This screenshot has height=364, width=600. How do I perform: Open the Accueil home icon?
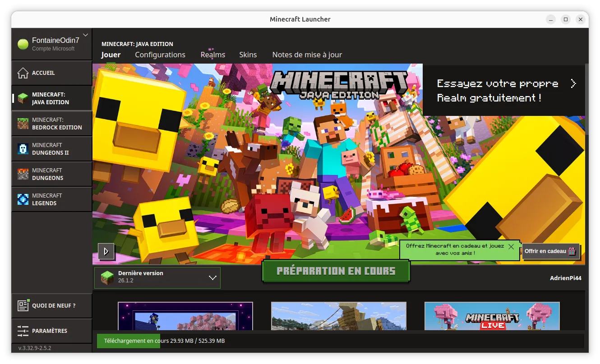pos(23,73)
